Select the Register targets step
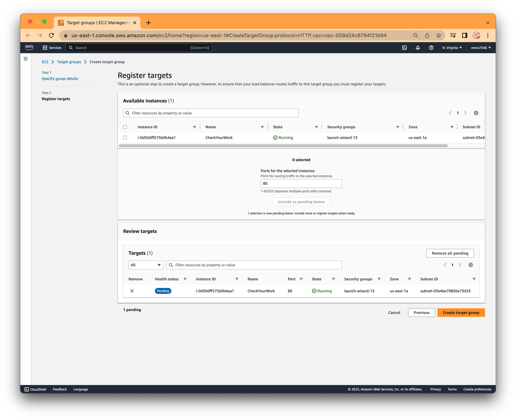Screen dimensions: 516x420 [56, 99]
